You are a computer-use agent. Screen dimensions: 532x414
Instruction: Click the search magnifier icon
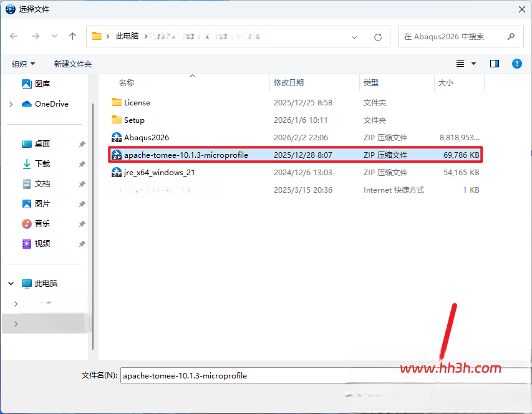(x=511, y=36)
